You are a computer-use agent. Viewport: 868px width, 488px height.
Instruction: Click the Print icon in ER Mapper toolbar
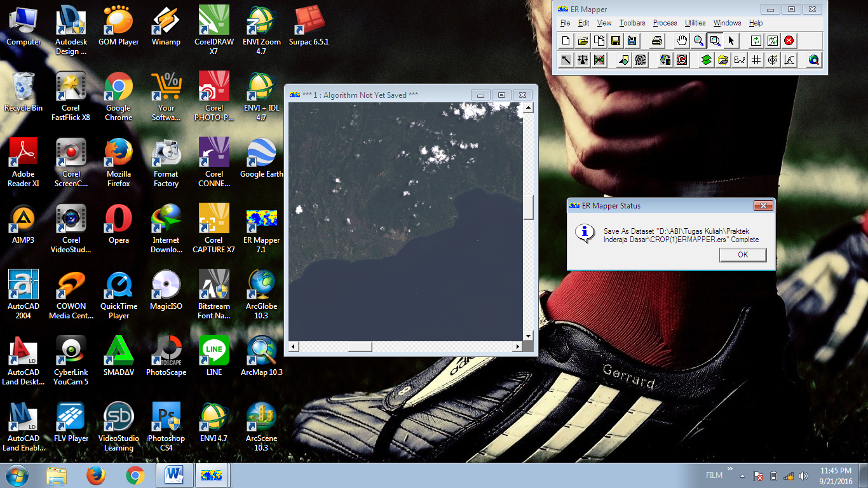click(657, 41)
